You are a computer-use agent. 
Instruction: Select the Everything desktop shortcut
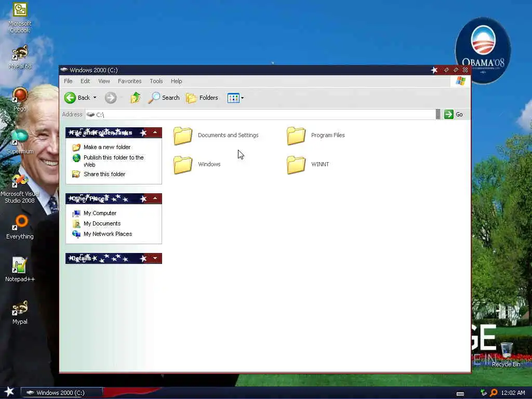coord(20,227)
